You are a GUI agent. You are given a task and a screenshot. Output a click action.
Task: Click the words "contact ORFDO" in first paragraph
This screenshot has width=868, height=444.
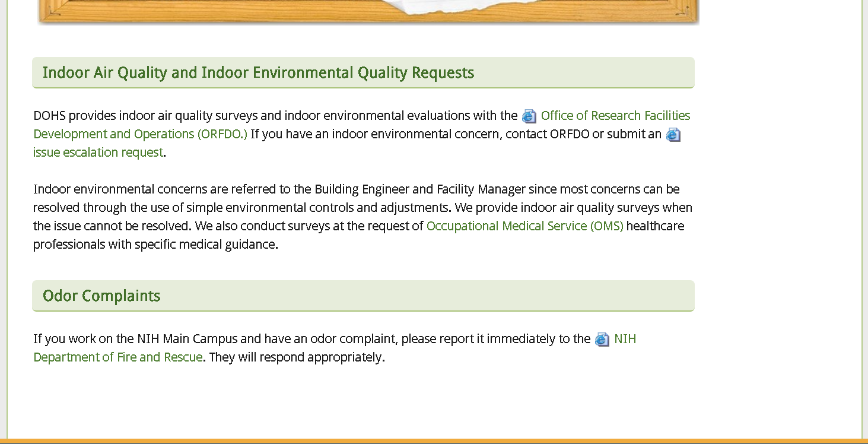click(547, 134)
